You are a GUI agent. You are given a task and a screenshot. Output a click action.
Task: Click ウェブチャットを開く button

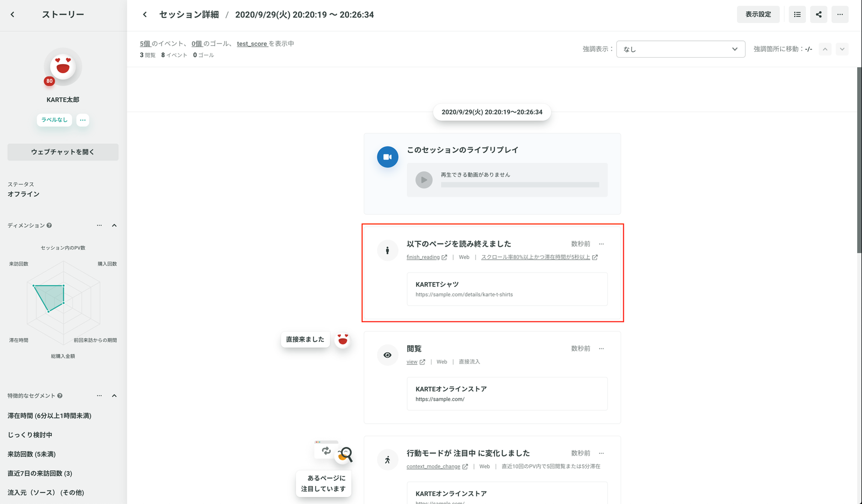click(x=63, y=152)
